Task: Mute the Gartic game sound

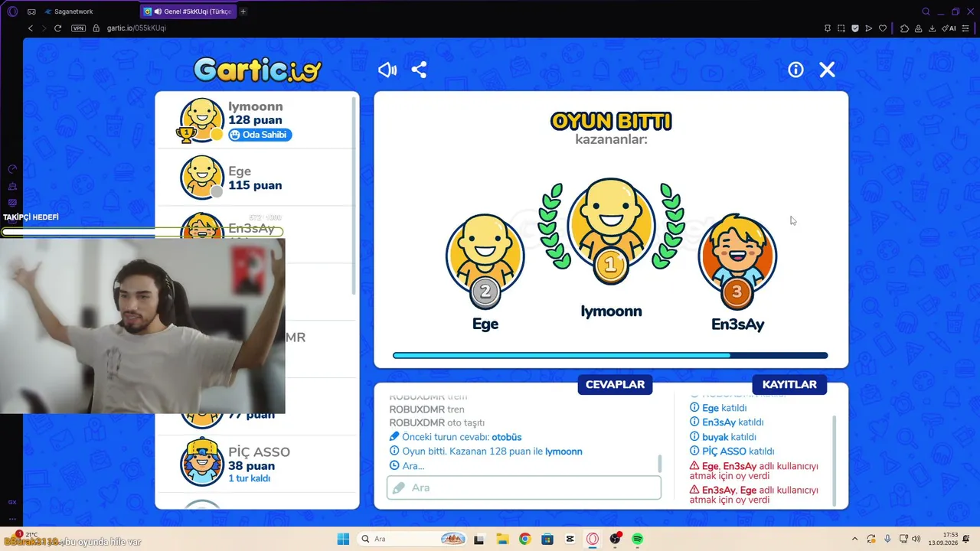Action: (x=387, y=70)
